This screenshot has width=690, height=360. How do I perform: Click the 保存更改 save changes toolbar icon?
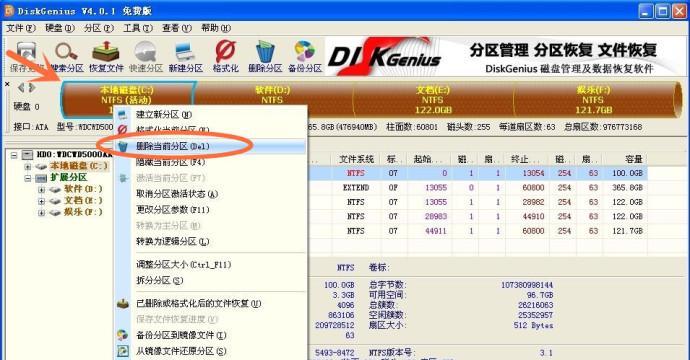tap(26, 56)
